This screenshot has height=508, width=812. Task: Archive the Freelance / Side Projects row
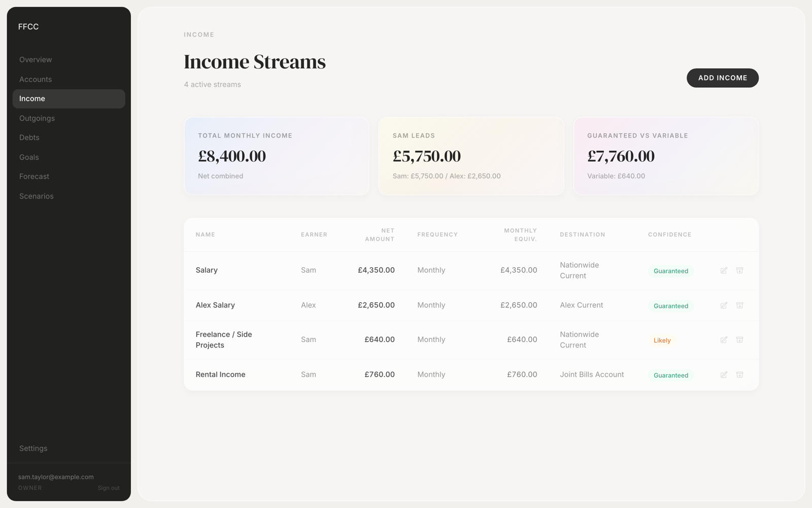(x=739, y=340)
